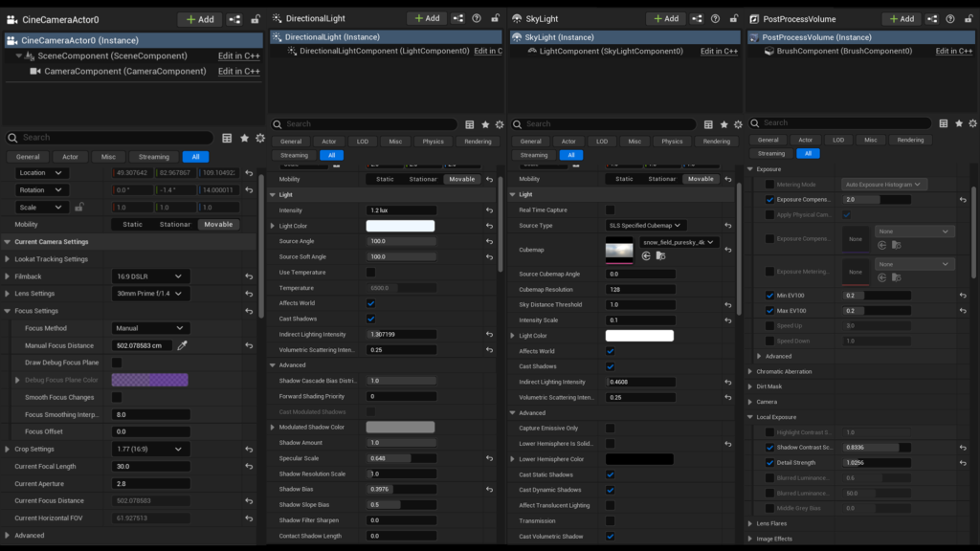Switch to Actor filter tab in CineCameraActor panel

(x=71, y=157)
